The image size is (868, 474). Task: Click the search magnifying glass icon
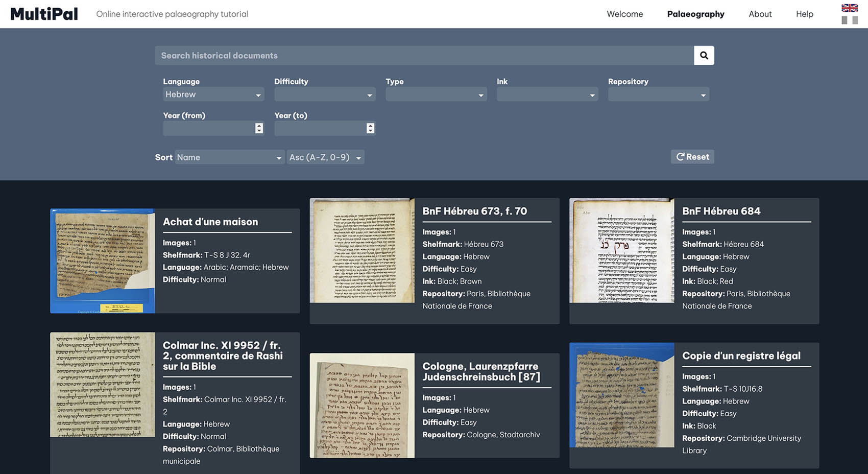[704, 55]
